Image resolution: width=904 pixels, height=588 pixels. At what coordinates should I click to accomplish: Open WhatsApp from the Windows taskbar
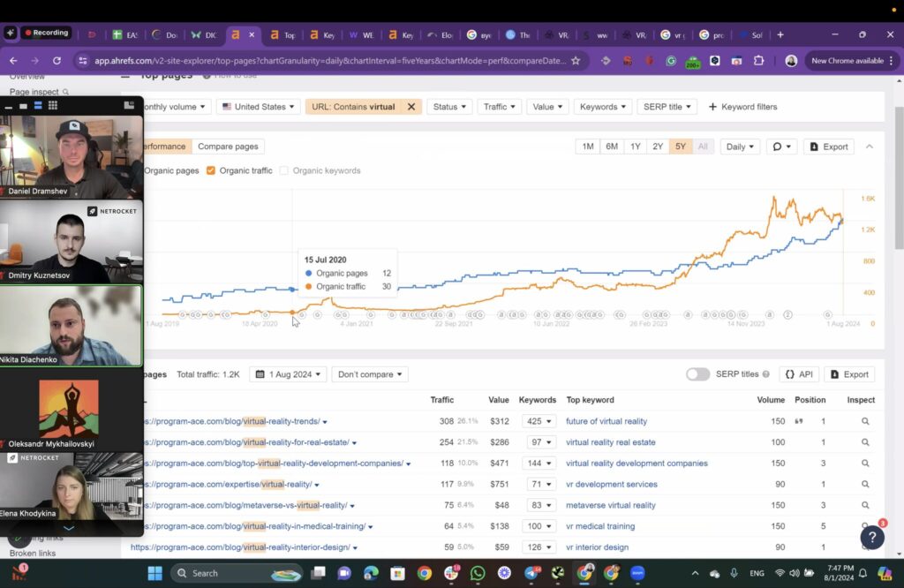[478, 573]
